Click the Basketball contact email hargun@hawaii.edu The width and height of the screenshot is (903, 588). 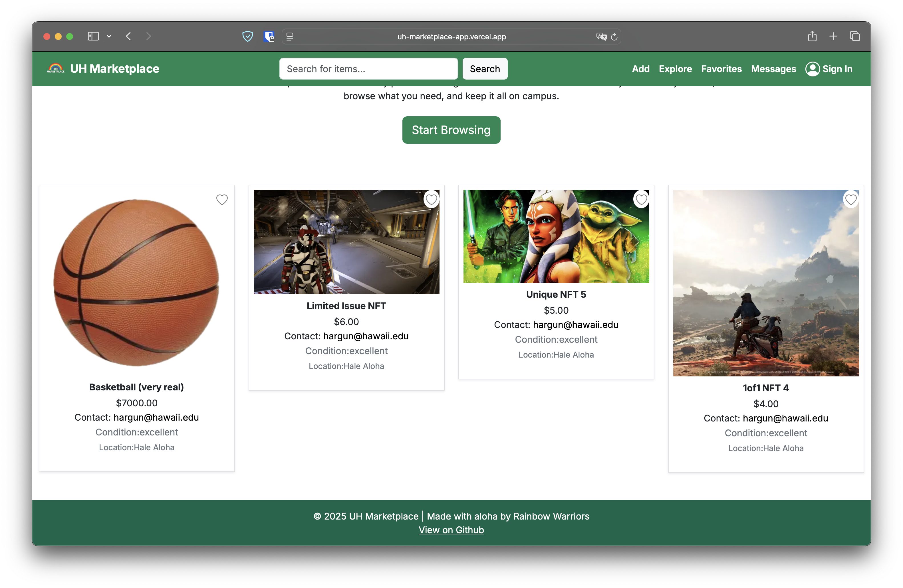[156, 417]
